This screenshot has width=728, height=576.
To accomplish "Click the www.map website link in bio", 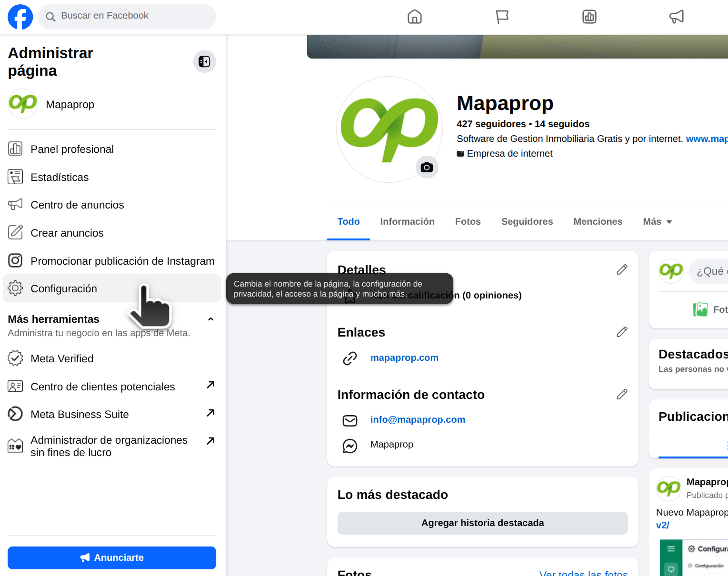I will coord(707,139).
